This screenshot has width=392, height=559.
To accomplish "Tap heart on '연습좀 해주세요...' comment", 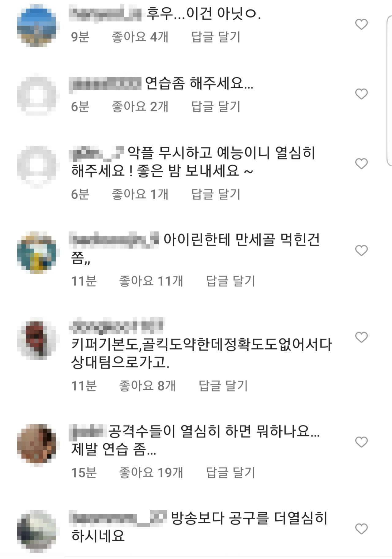I will (x=361, y=94).
